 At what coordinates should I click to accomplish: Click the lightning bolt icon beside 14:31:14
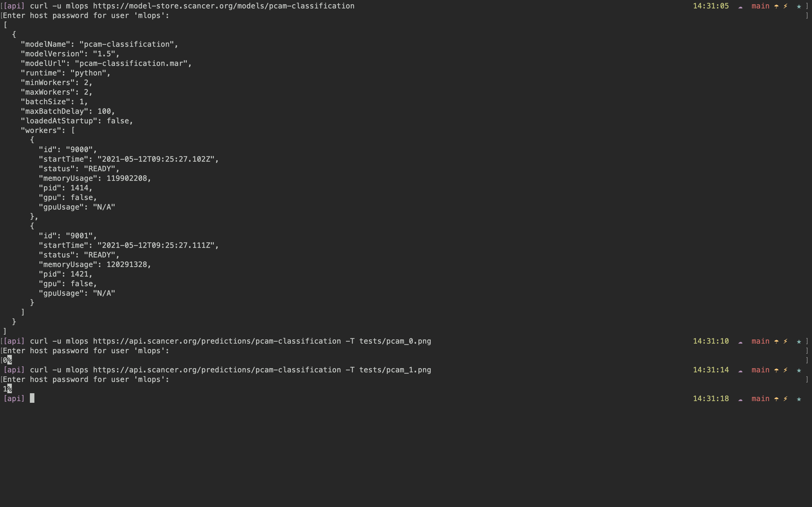pyautogui.click(x=785, y=370)
